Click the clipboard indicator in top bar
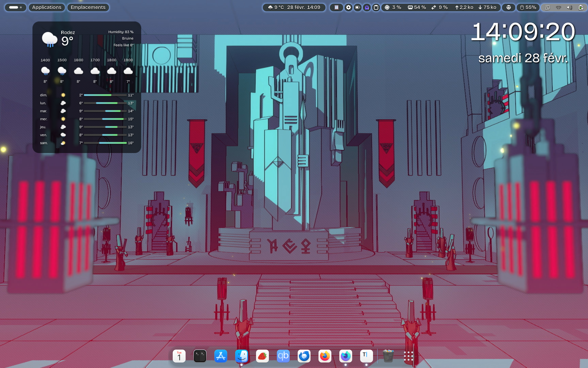The height and width of the screenshot is (368, 588). click(376, 7)
